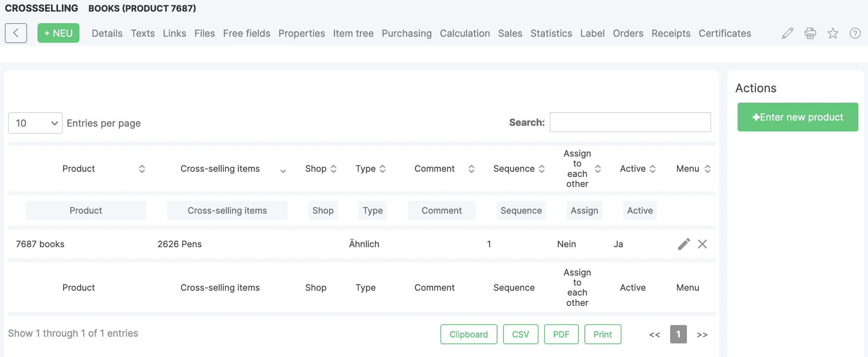The image size is (868, 357).
Task: Click the green NEU button
Action: pos(58,33)
